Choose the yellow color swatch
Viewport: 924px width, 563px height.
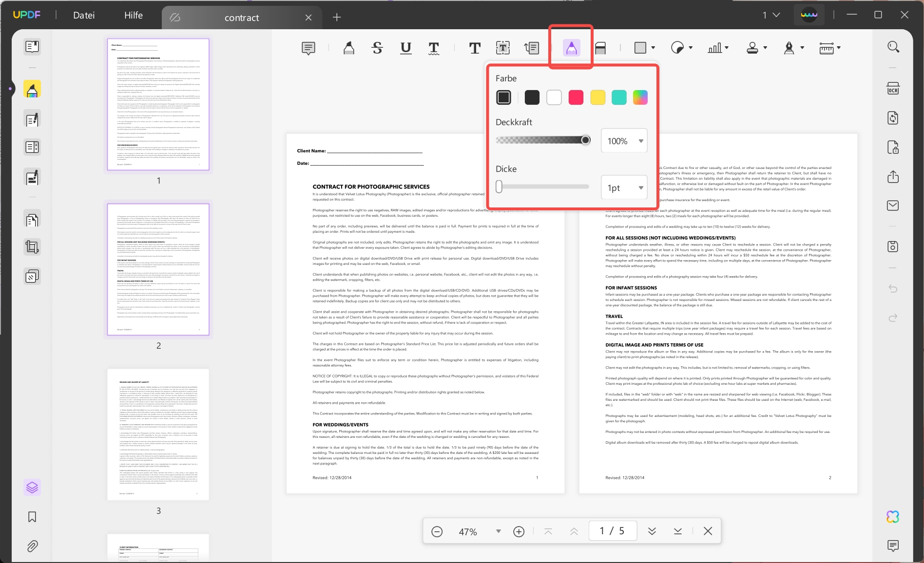click(x=597, y=97)
